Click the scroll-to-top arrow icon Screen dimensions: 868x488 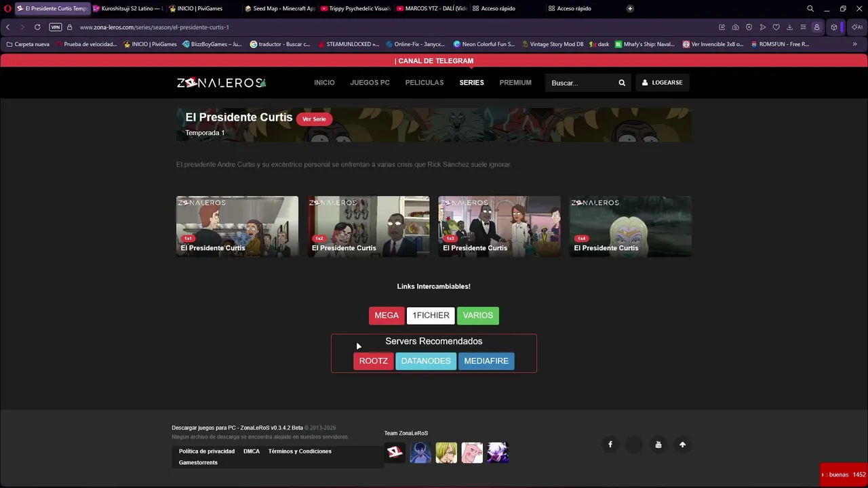pyautogui.click(x=683, y=445)
